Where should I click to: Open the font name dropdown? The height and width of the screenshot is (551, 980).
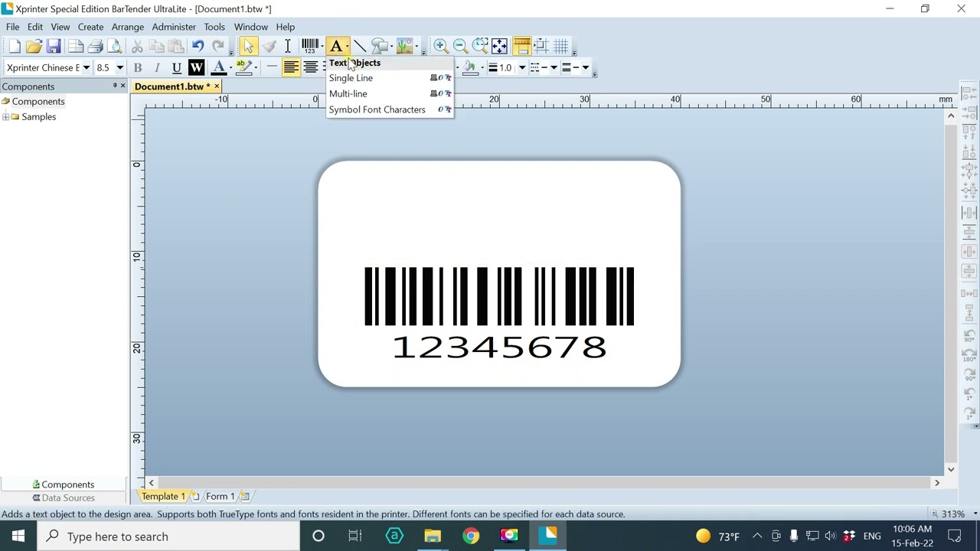pos(87,67)
